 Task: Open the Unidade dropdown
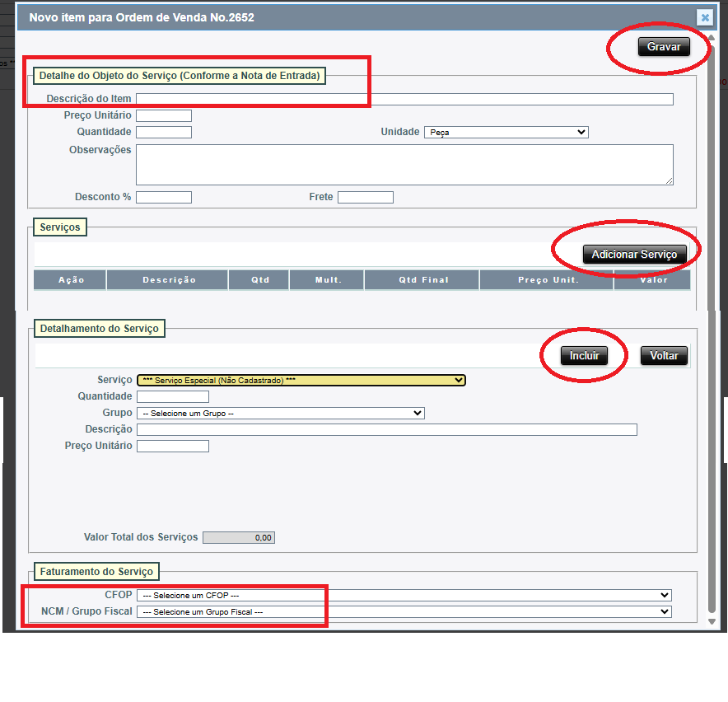click(506, 132)
